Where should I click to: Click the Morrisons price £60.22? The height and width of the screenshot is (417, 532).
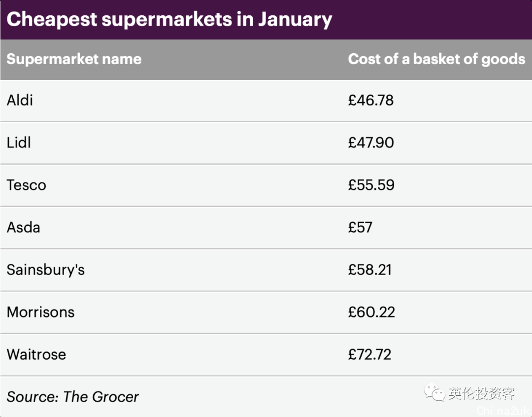tap(371, 312)
